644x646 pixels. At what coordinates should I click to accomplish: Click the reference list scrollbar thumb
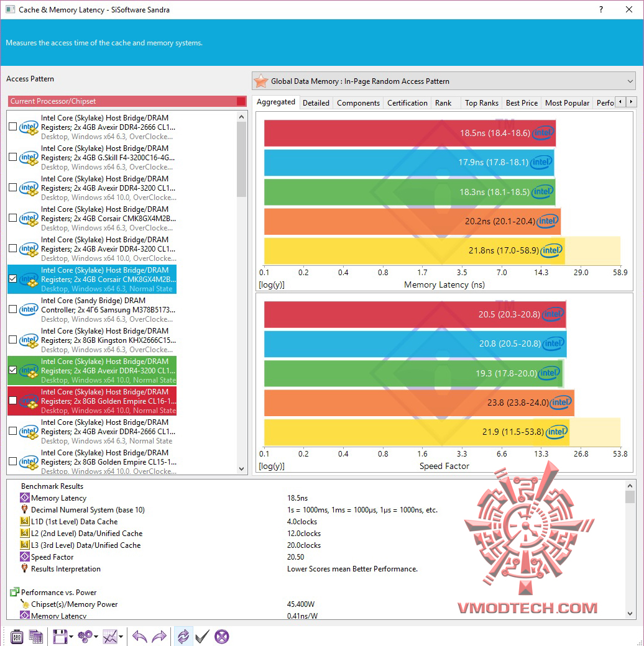coord(242,160)
